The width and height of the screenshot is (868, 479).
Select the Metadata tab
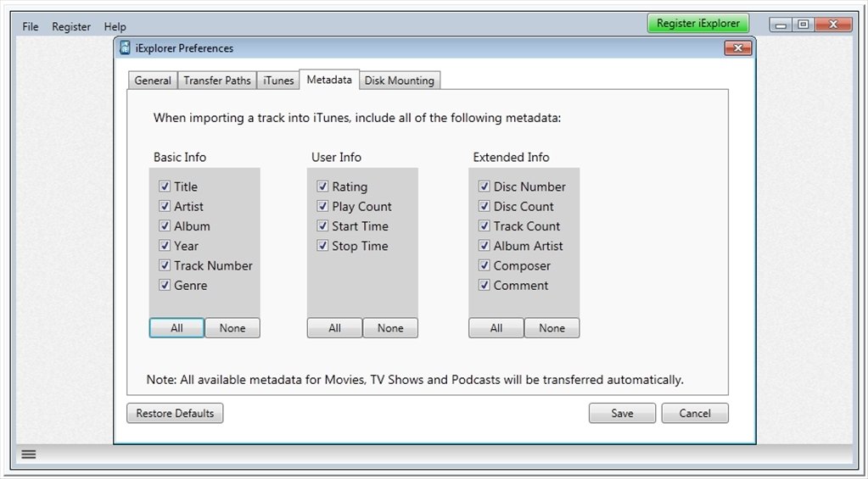point(329,80)
